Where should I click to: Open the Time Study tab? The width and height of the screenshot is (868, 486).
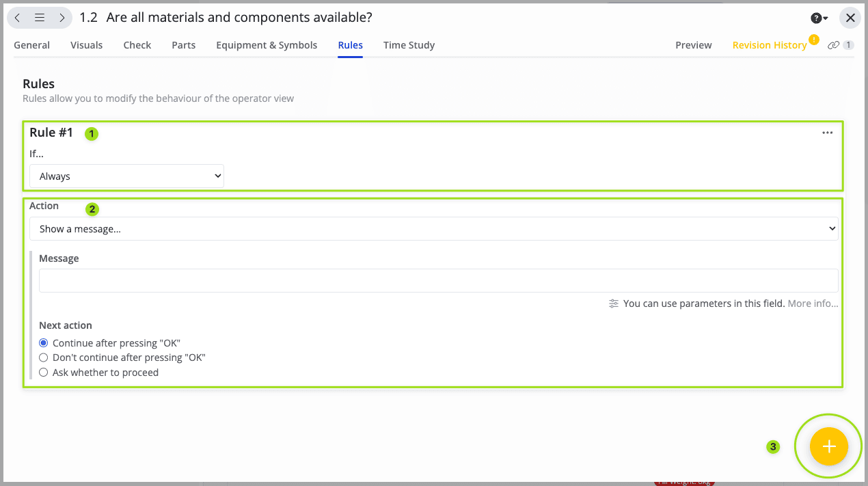coord(409,45)
